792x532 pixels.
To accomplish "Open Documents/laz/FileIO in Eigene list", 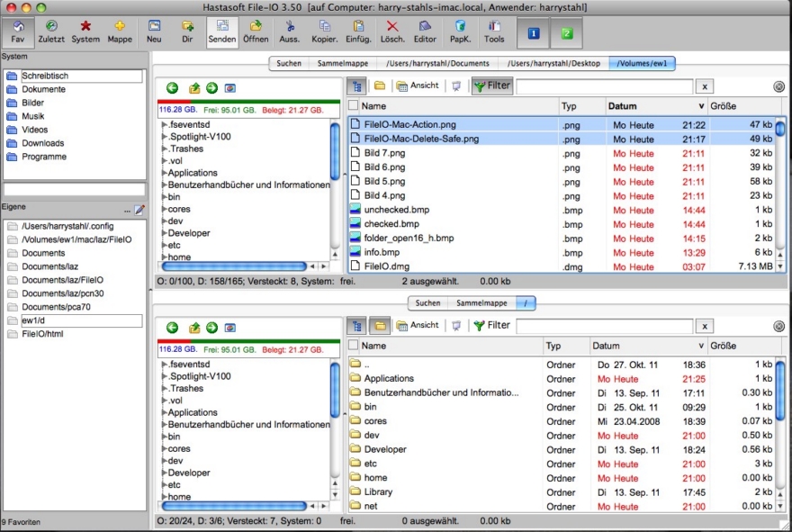I will (x=62, y=280).
